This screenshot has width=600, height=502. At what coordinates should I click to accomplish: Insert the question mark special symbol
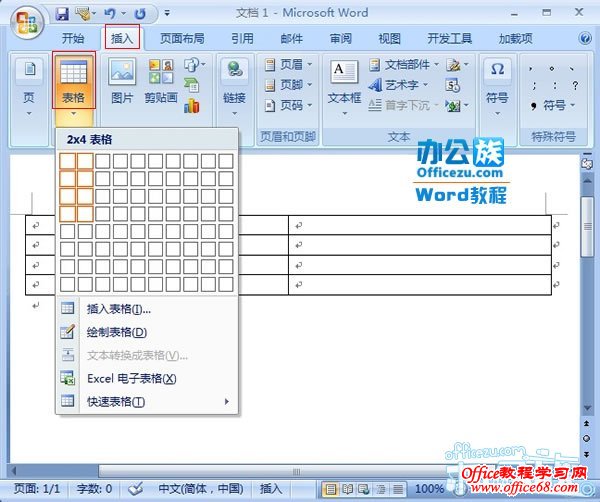(x=575, y=86)
